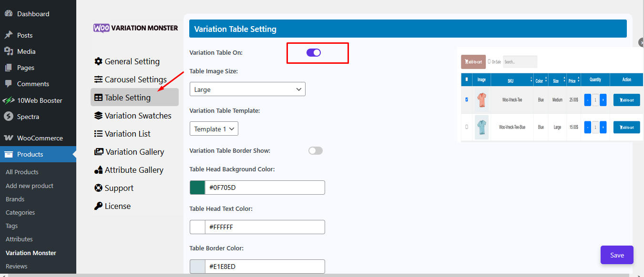Open Add new product submenu item
Viewport: 644px width, 277px height.
click(x=30, y=186)
